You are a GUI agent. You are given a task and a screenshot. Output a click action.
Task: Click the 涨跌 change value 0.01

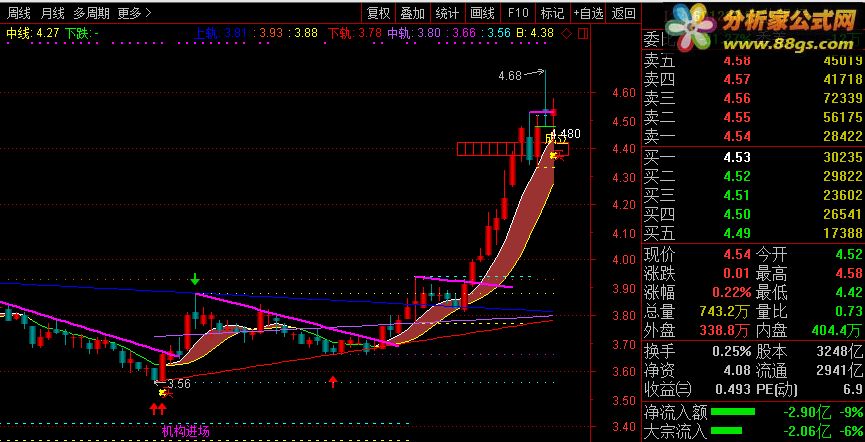[736, 274]
